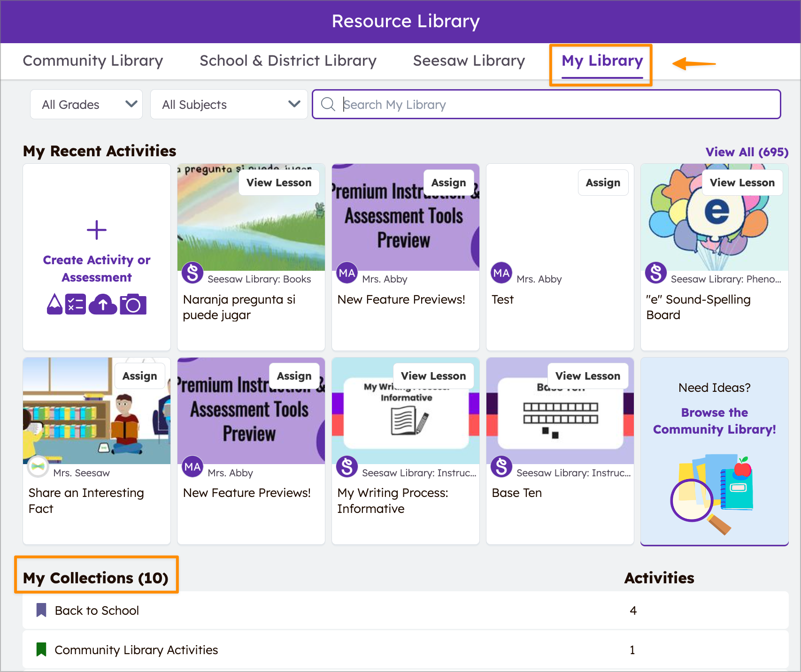Click the search magnifier icon in search bar
Screen dimensions: 801x672
coord(328,104)
